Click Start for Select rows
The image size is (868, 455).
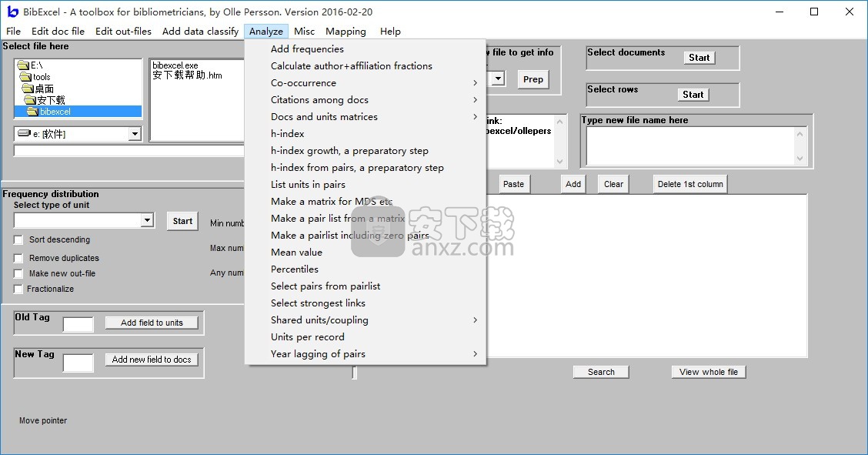pyautogui.click(x=693, y=95)
